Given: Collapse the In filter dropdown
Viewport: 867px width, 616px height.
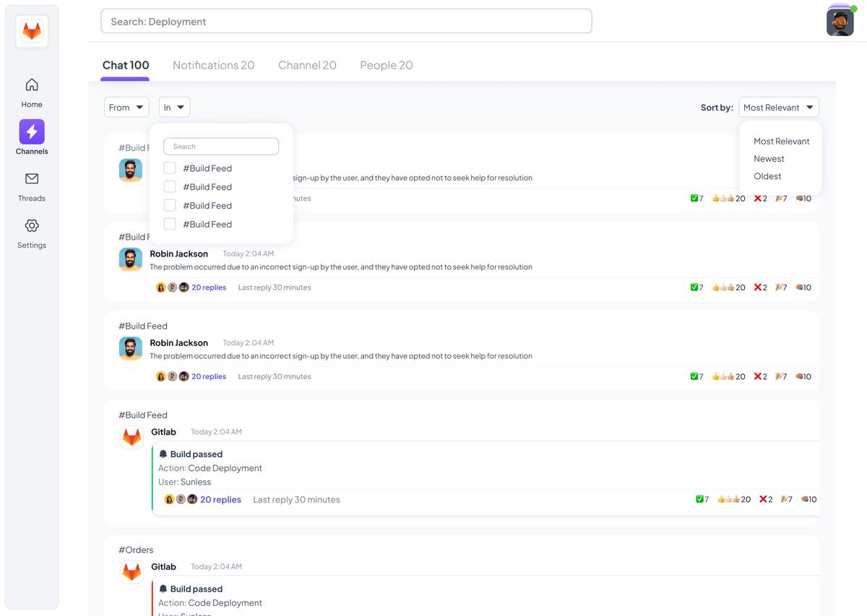Looking at the screenshot, I should coord(174,107).
